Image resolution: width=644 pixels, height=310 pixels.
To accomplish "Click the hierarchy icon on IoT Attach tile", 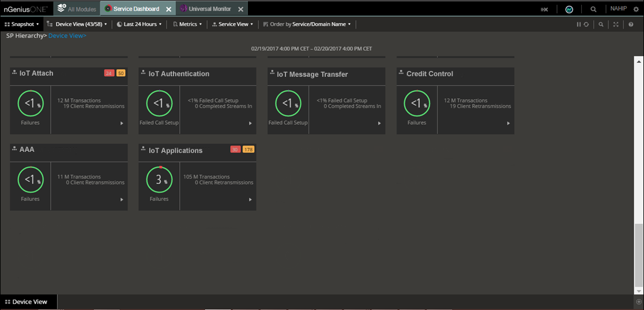I will click(14, 73).
